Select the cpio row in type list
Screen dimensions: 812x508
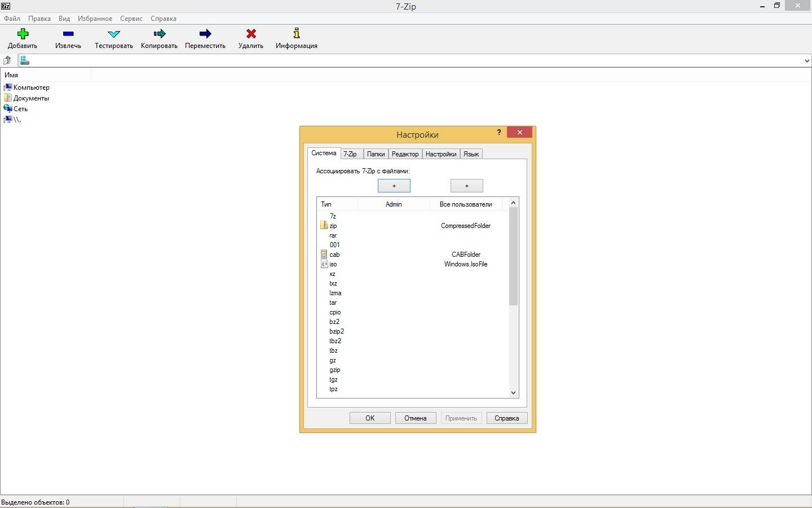pos(412,312)
